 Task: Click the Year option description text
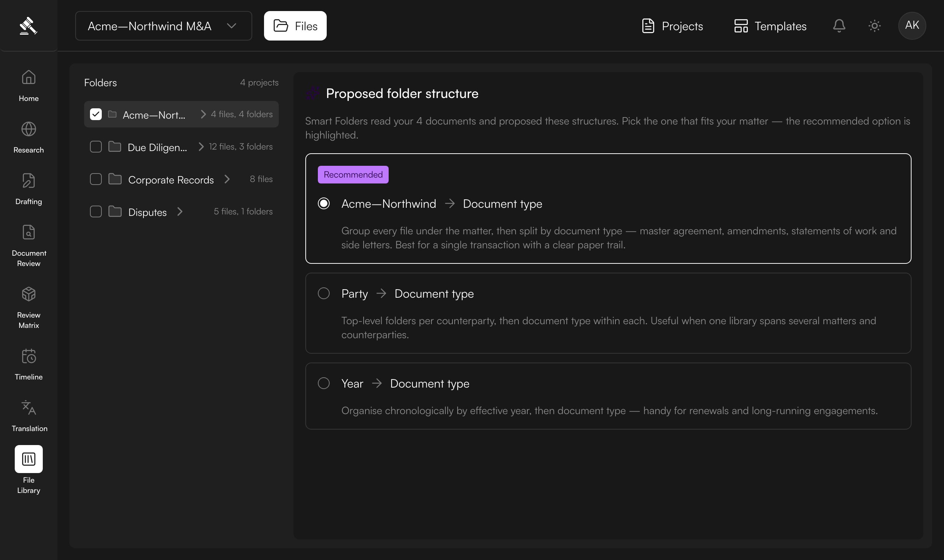(x=610, y=410)
